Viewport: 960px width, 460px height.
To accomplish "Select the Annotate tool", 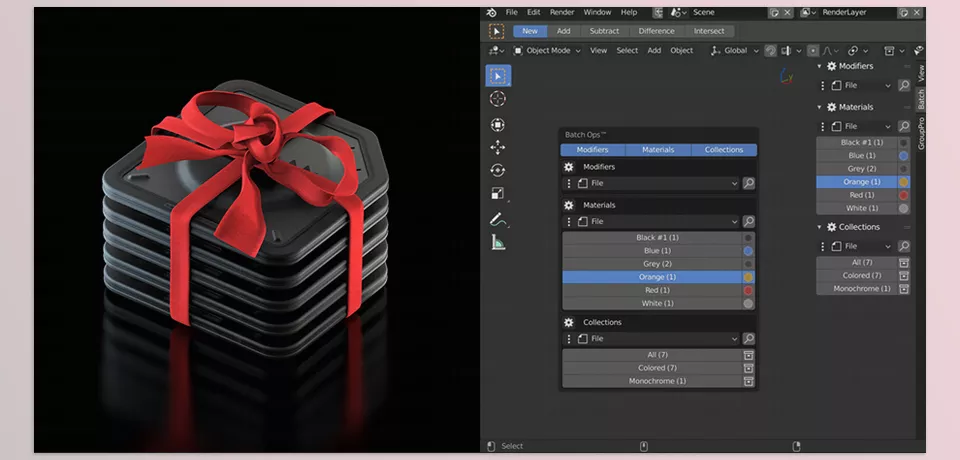I will point(498,219).
